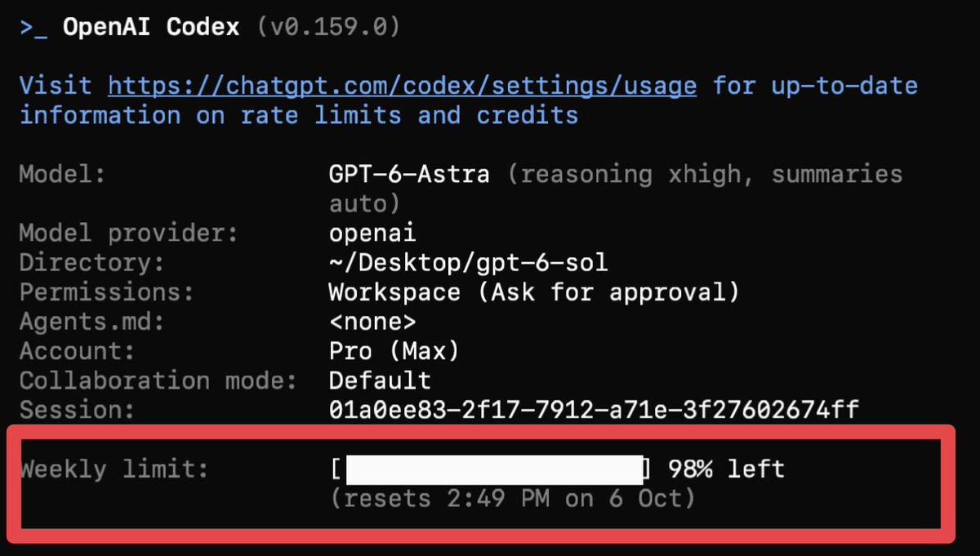Click 'Workspace (Ask for approval)' value
This screenshot has height=556, width=980.
[534, 291]
